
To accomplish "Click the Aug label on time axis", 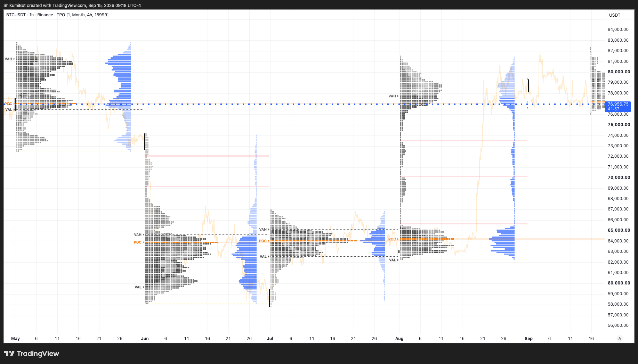I will click(399, 339).
